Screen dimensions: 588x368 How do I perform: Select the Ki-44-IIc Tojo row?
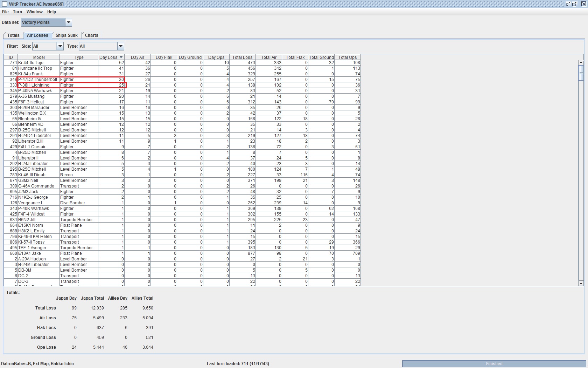[182, 63]
